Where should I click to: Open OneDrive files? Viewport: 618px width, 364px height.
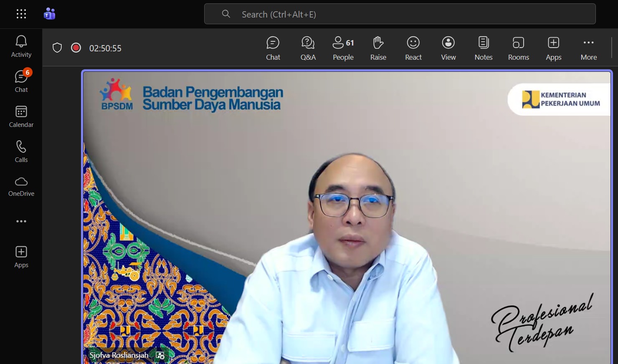click(x=21, y=186)
